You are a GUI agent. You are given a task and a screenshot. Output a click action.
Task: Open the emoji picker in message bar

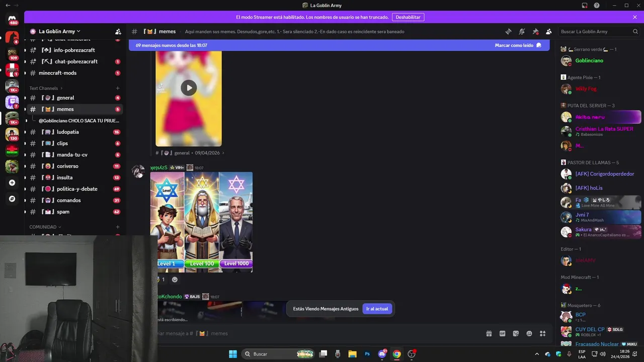pyautogui.click(x=529, y=333)
